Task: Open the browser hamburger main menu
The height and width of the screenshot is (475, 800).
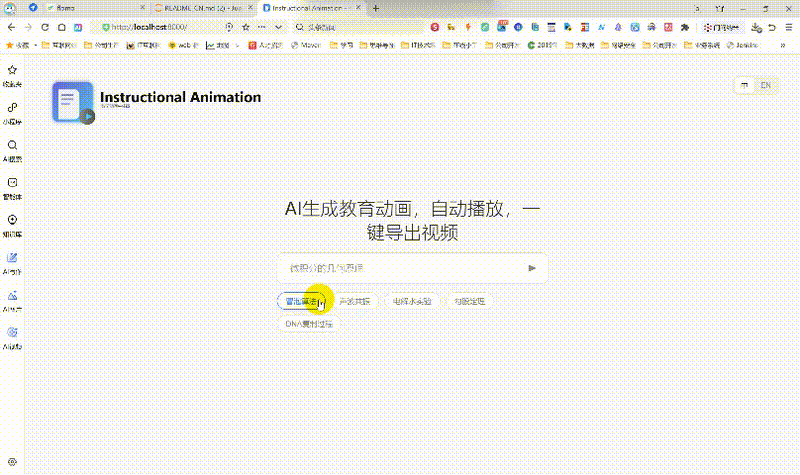Action: click(789, 27)
